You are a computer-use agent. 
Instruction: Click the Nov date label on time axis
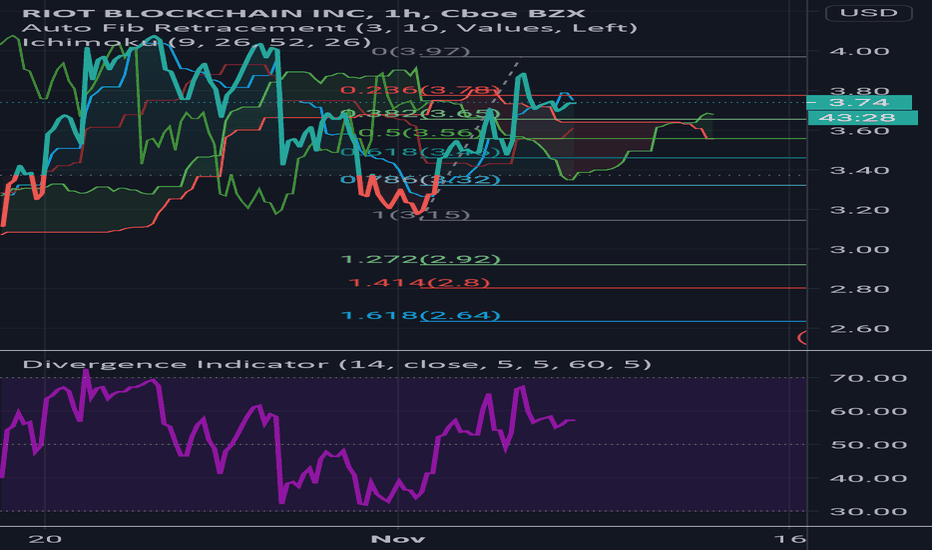click(x=398, y=539)
